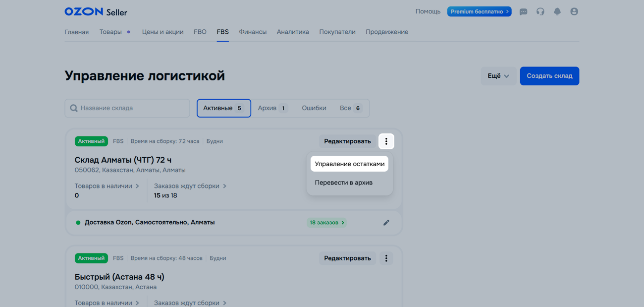Click the 18 заказов badge
644x307 pixels.
tap(326, 223)
